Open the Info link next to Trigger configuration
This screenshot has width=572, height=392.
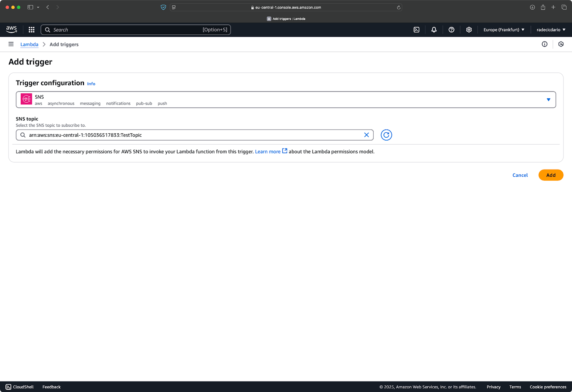tap(91, 84)
